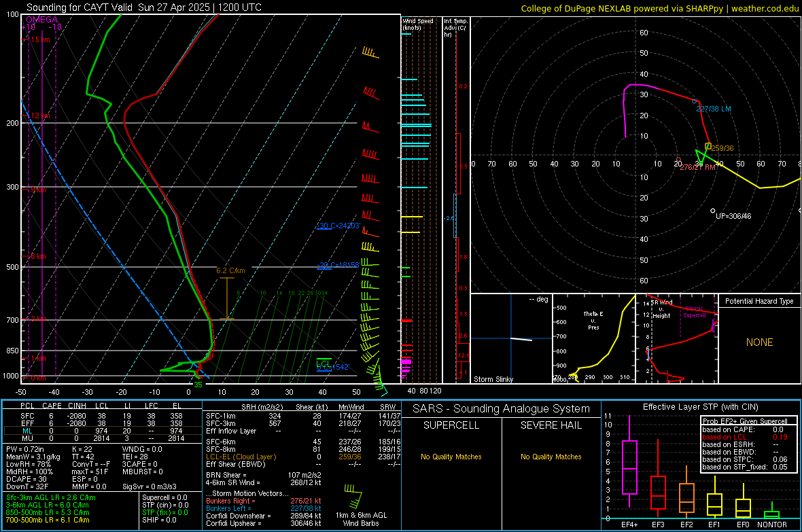This screenshot has width=802, height=532.
Task: Click the Bunkers Right = 276/21 kt line
Action: pyautogui.click(x=264, y=501)
